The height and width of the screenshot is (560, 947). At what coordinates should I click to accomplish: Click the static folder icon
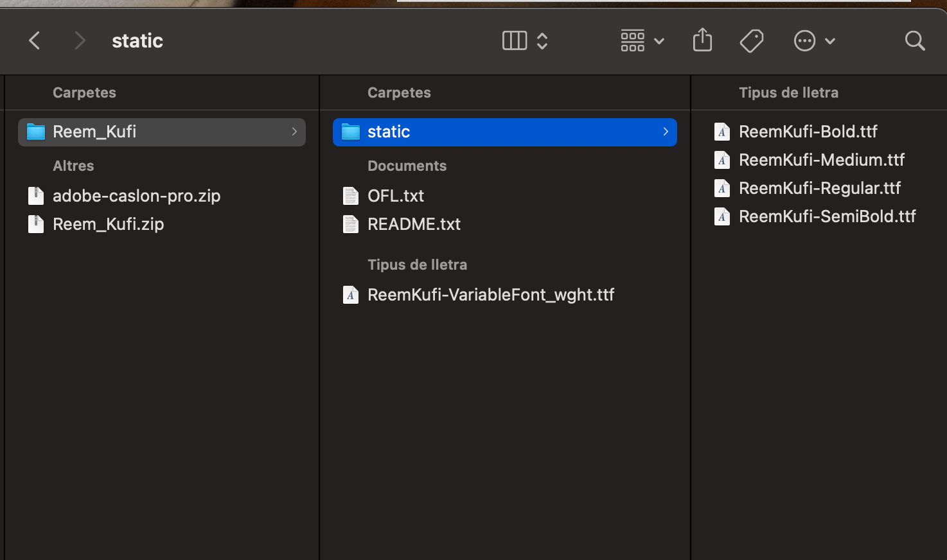[x=351, y=132]
